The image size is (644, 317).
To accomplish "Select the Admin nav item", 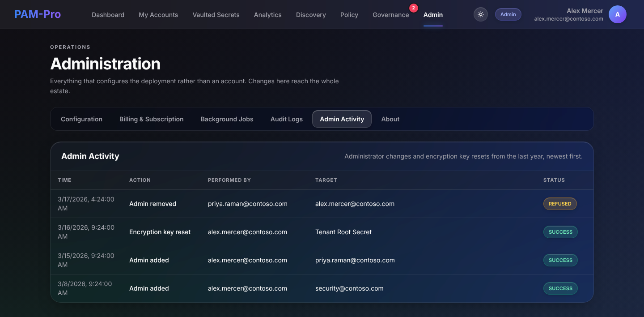I will (433, 15).
